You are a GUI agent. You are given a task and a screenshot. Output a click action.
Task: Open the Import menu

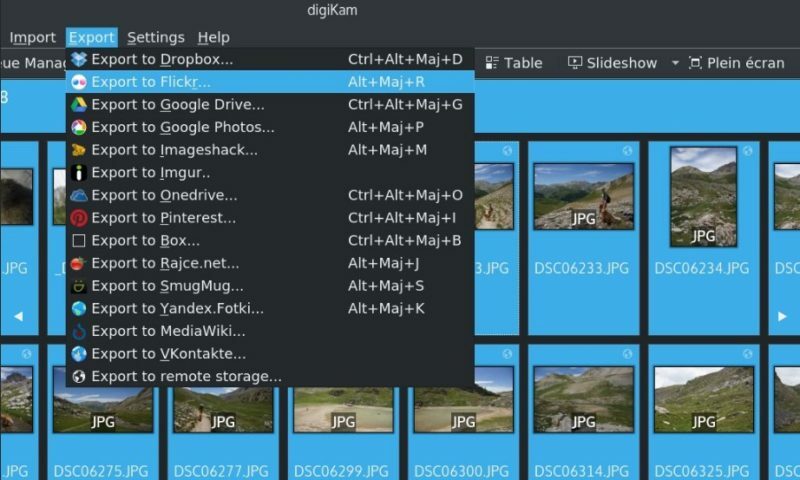[x=32, y=37]
